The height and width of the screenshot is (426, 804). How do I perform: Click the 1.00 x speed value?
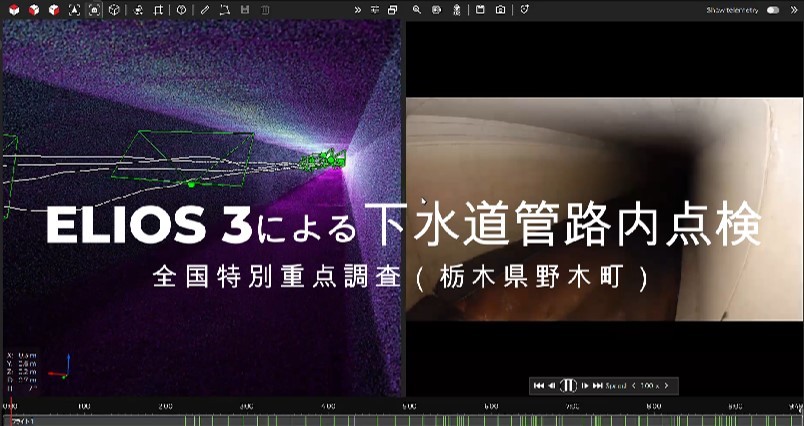click(x=650, y=386)
